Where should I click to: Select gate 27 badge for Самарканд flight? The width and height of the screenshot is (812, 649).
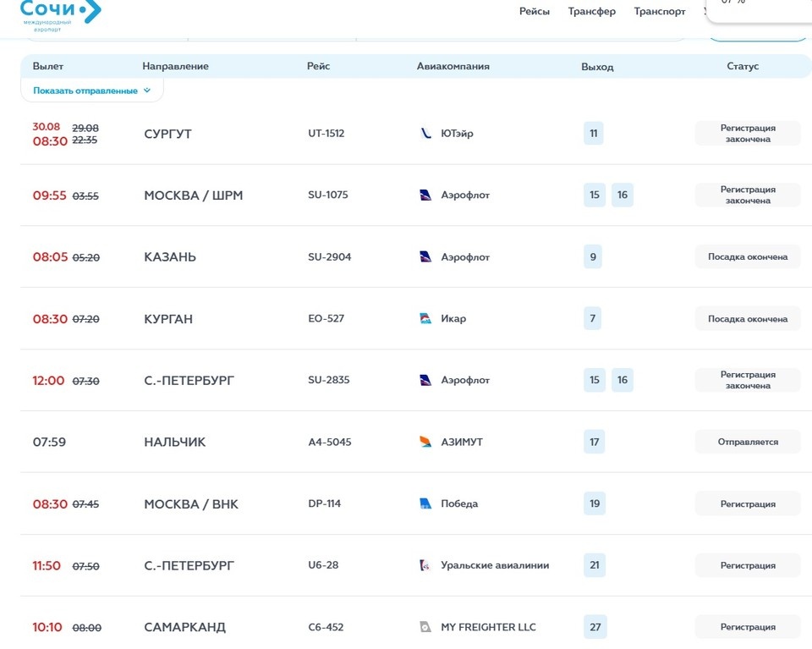[595, 627]
